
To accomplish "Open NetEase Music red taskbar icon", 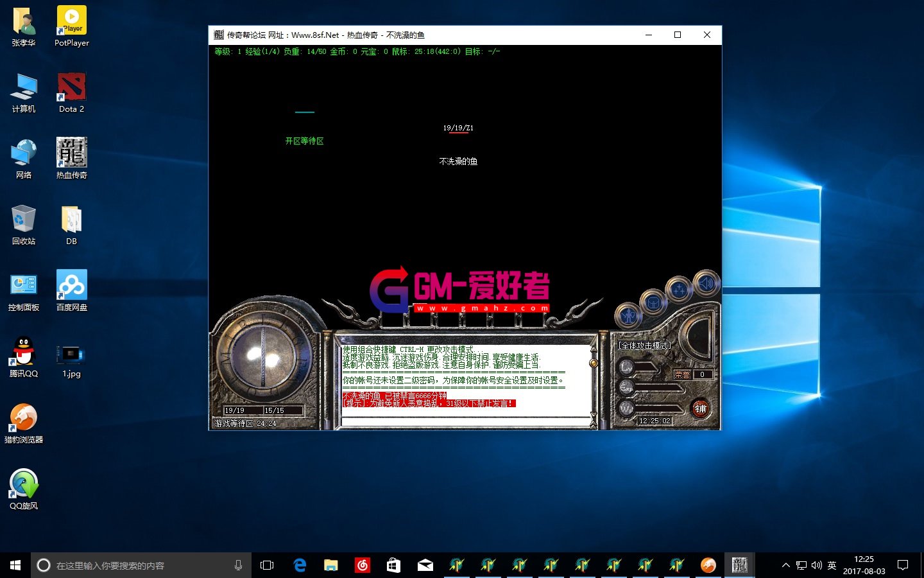I will [x=362, y=565].
